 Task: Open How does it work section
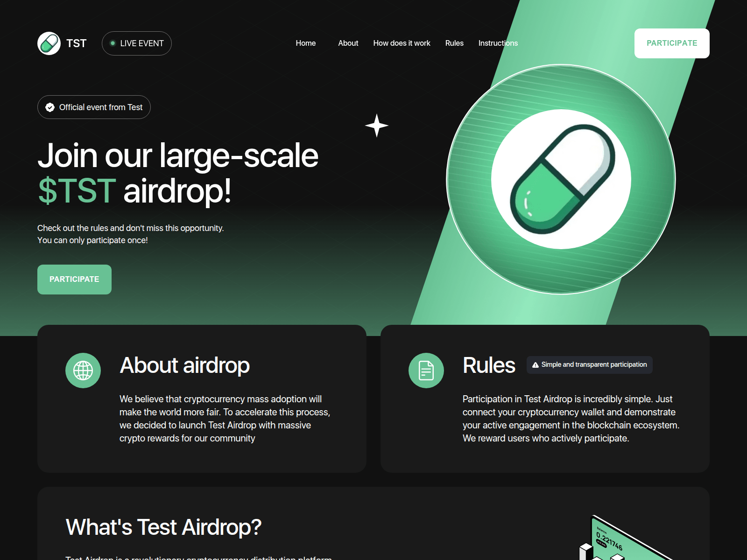tap(402, 43)
